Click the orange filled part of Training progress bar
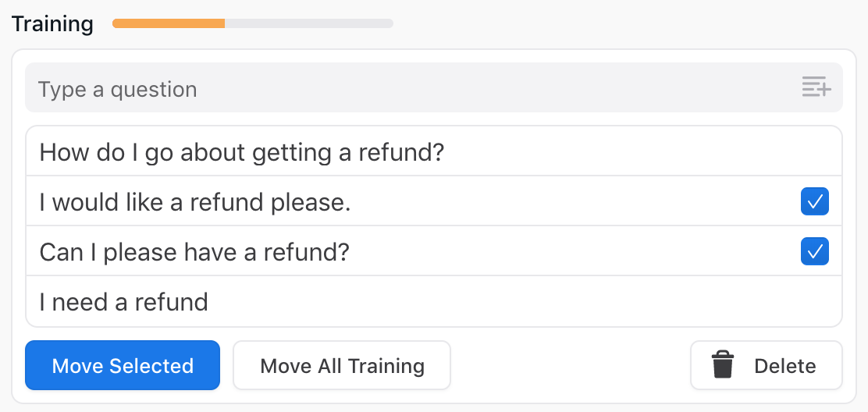This screenshot has height=412, width=868. coord(169,23)
